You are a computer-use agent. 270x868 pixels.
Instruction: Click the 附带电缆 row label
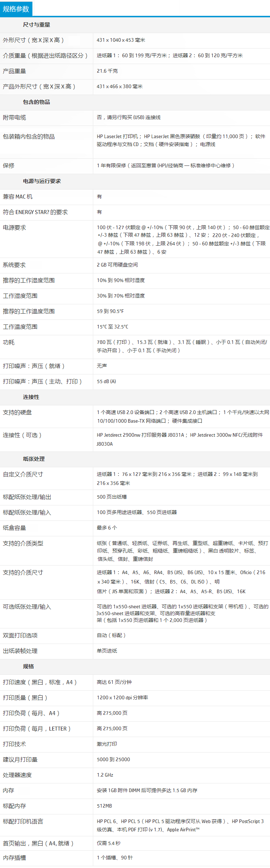click(14, 118)
